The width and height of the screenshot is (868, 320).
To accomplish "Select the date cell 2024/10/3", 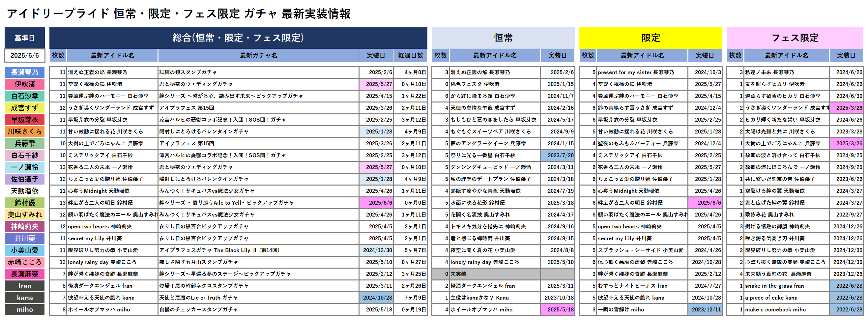I will 705,73.
